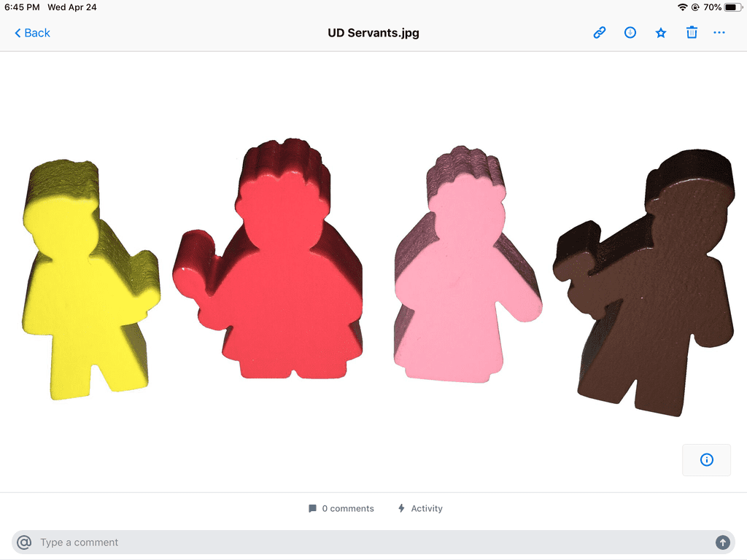Switch to the Activity tab

click(420, 508)
